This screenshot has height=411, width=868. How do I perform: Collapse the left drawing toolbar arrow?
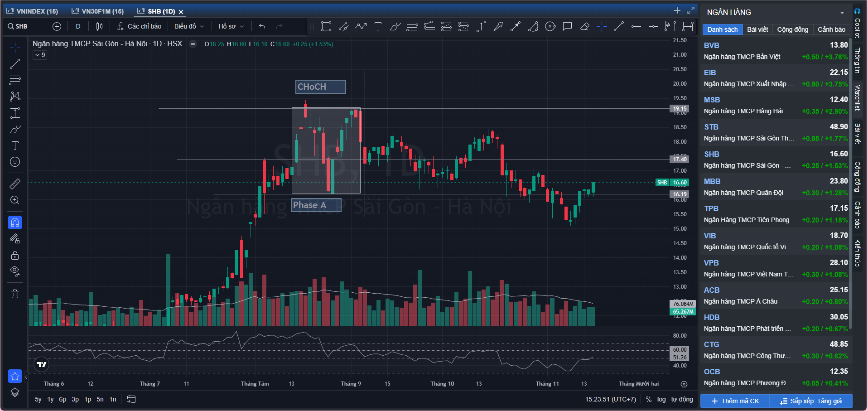(x=26, y=377)
